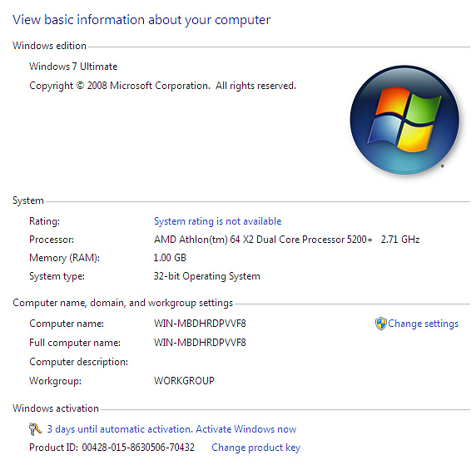476x465 pixels.
Task: Click the Windows logo orb image
Action: pyautogui.click(x=404, y=120)
